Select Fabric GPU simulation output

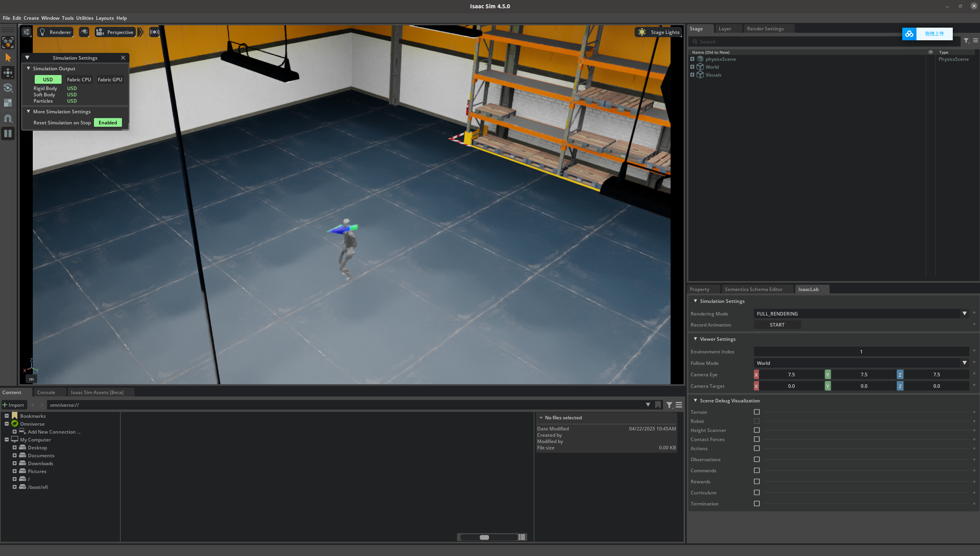coord(110,79)
